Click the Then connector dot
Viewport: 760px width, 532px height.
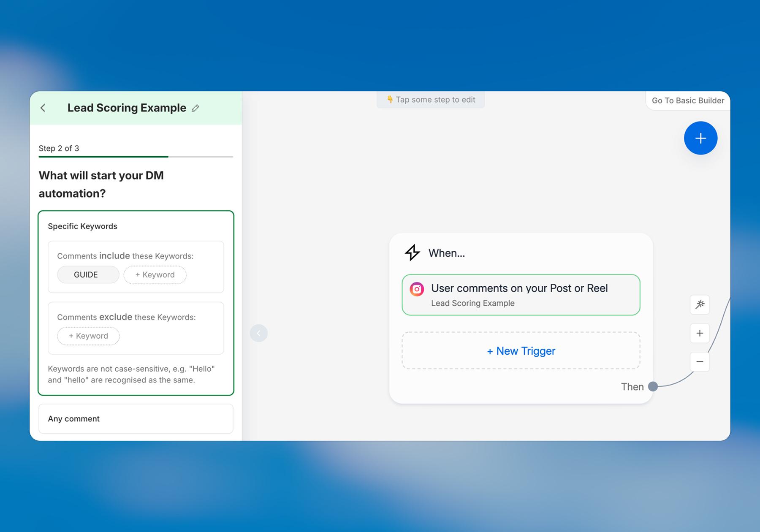pyautogui.click(x=653, y=386)
